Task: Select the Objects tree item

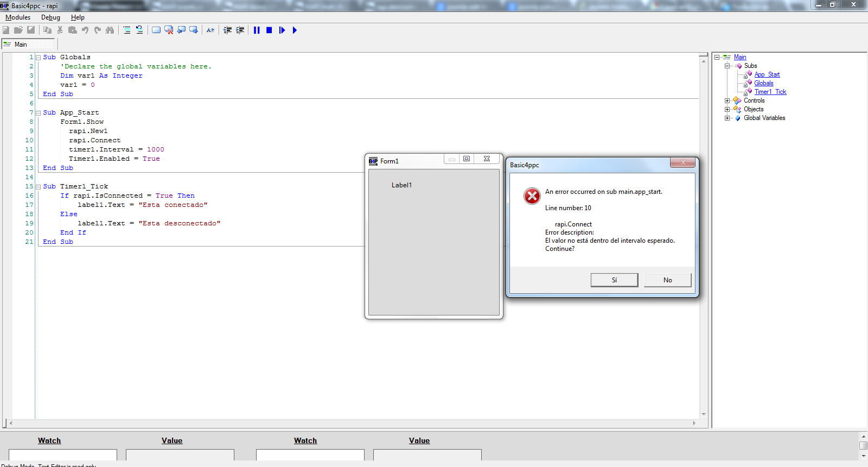Action: [x=754, y=109]
